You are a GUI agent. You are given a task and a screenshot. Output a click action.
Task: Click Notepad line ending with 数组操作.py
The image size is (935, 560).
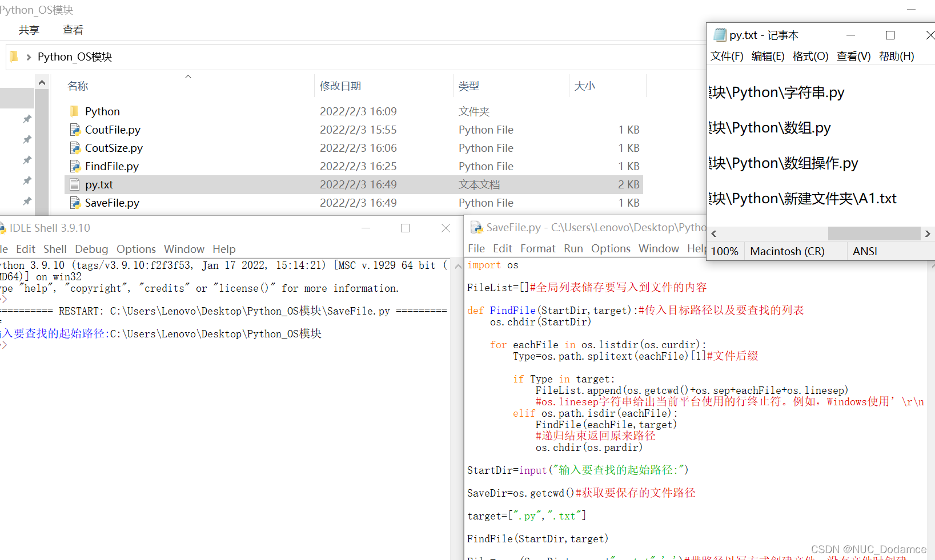tap(783, 163)
